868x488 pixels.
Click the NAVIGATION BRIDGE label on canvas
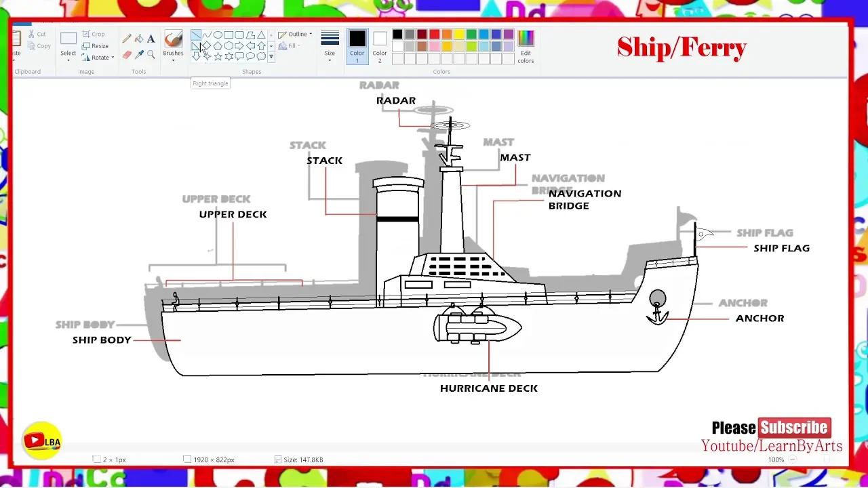pos(585,199)
